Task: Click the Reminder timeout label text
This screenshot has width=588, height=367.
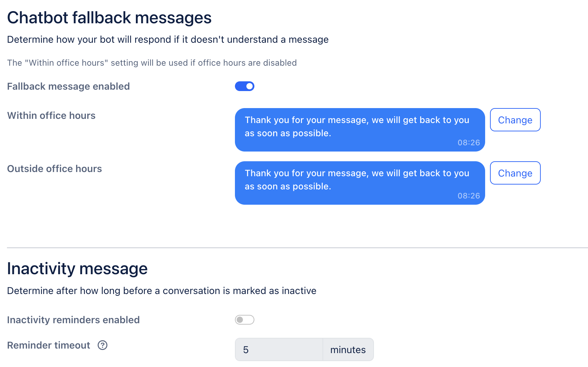Action: pyautogui.click(x=49, y=345)
